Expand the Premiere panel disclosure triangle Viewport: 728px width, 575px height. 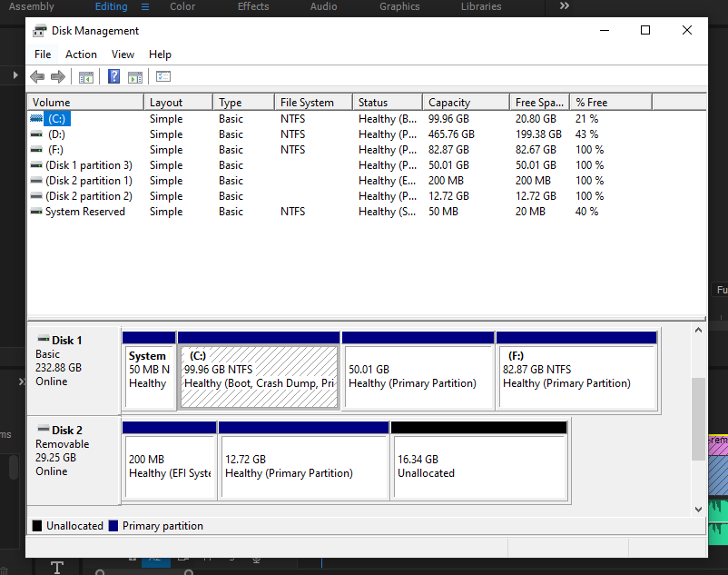pyautogui.click(x=15, y=74)
